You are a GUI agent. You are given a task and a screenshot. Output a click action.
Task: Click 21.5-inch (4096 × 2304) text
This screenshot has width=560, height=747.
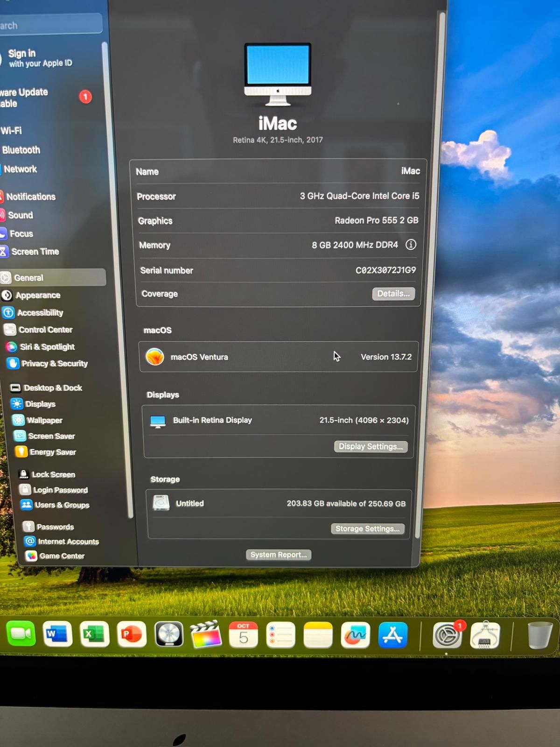pyautogui.click(x=364, y=420)
